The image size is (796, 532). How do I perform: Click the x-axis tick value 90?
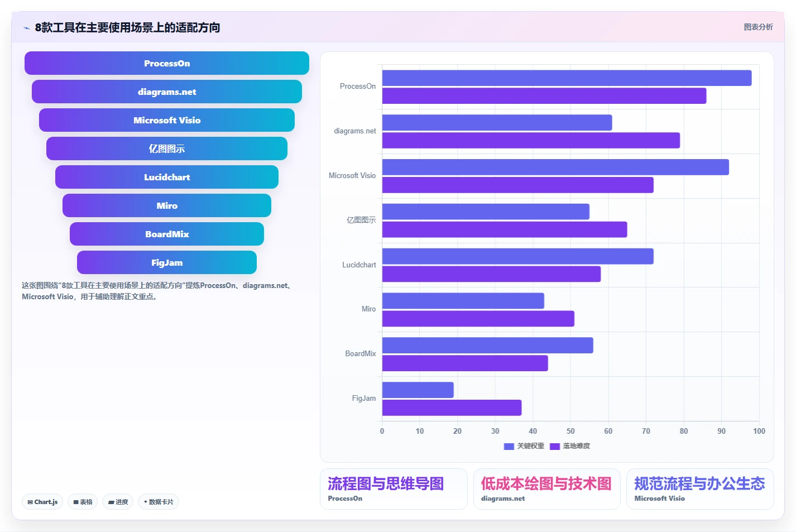pyautogui.click(x=721, y=431)
